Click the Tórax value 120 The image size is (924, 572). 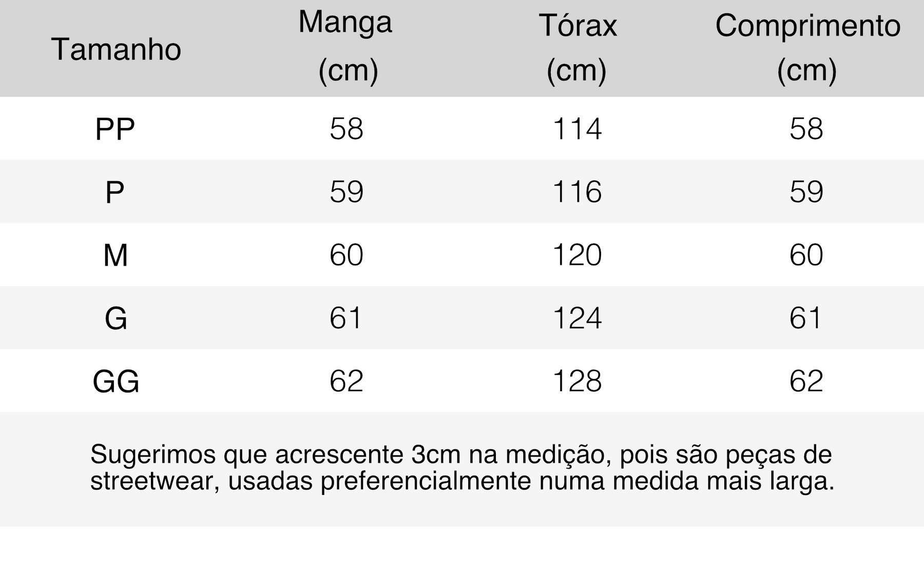coord(577,255)
